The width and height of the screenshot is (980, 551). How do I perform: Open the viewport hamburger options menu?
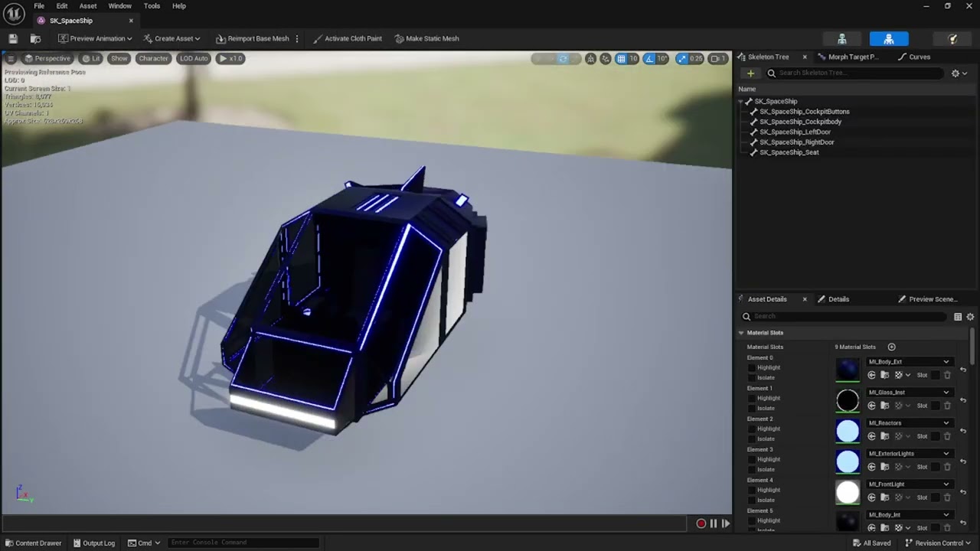[11, 58]
